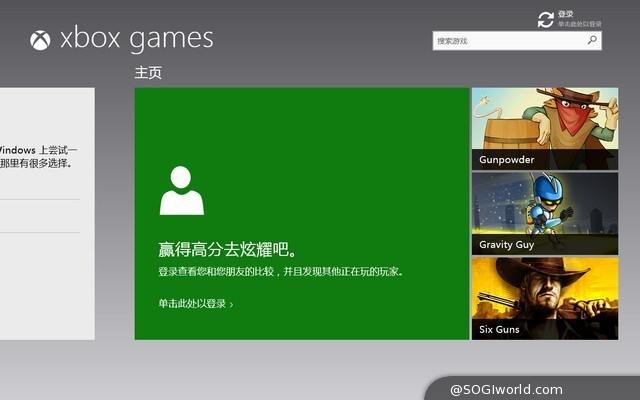Open the Six Guns game tile

pos(545,298)
